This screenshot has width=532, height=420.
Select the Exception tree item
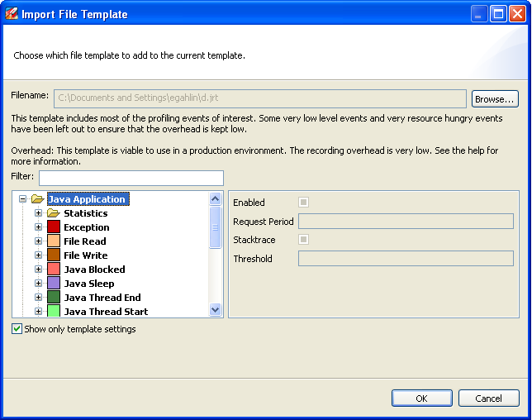click(87, 227)
